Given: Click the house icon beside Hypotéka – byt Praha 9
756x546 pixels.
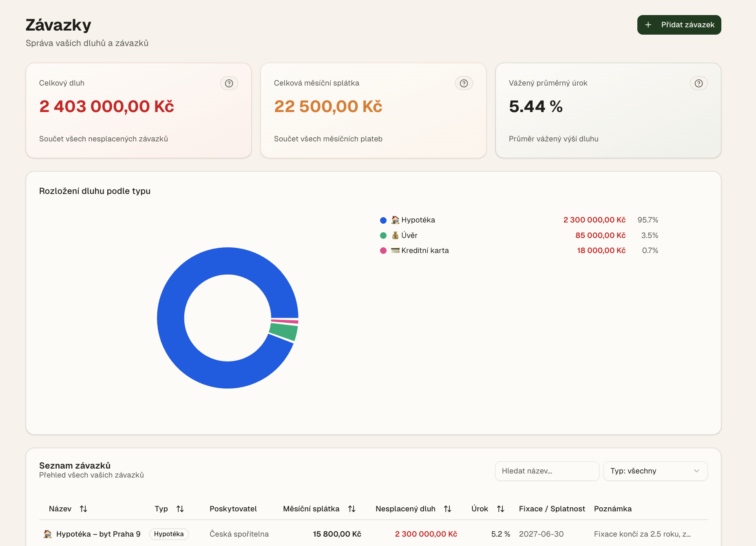Looking at the screenshot, I should pyautogui.click(x=48, y=534).
